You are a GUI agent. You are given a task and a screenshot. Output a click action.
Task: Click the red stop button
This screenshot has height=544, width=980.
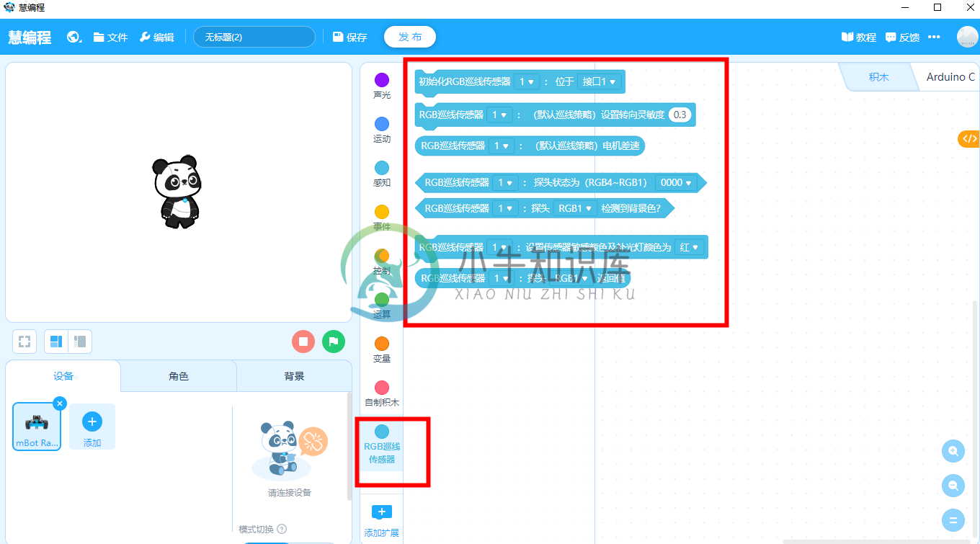point(303,342)
